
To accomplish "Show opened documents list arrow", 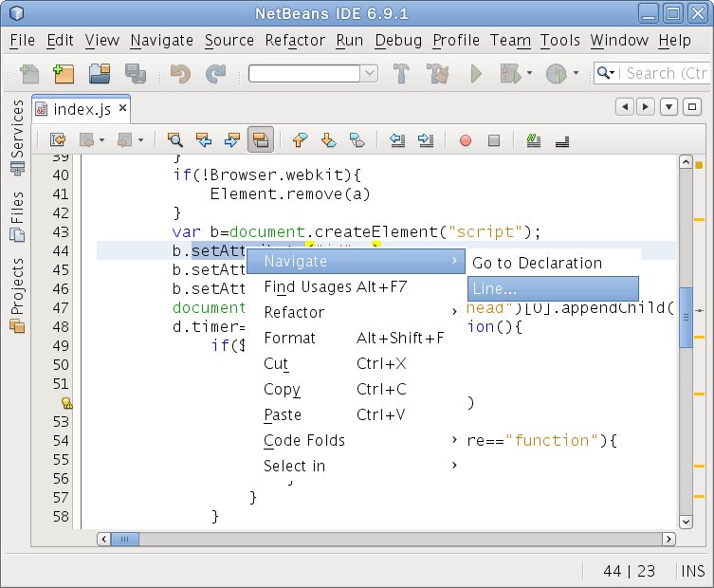I will tap(668, 107).
